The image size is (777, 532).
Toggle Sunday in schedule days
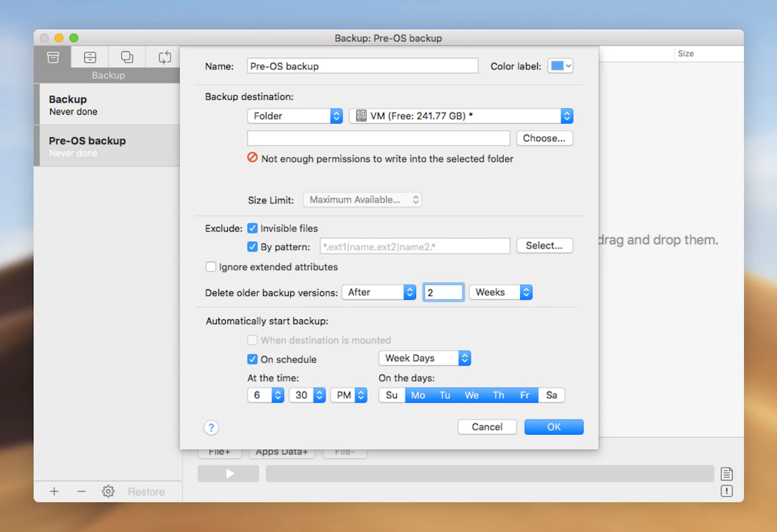(392, 395)
